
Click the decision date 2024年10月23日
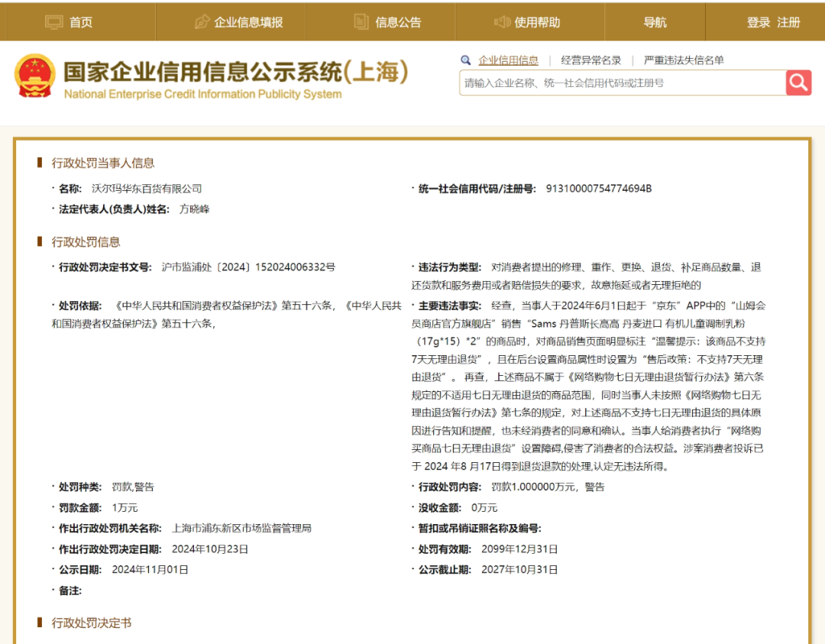click(210, 549)
